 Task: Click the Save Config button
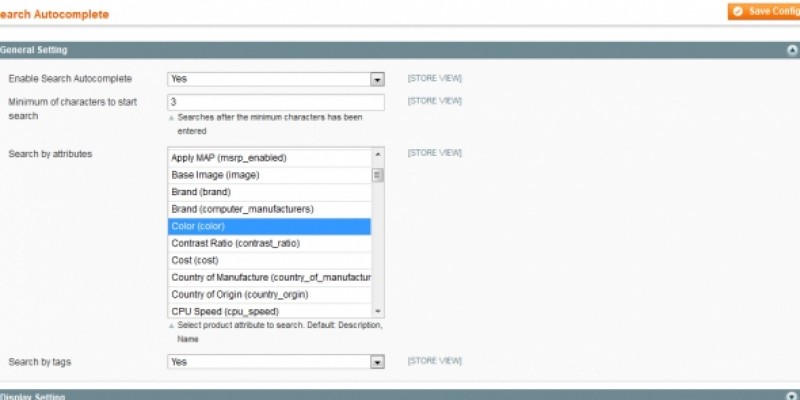click(x=764, y=12)
